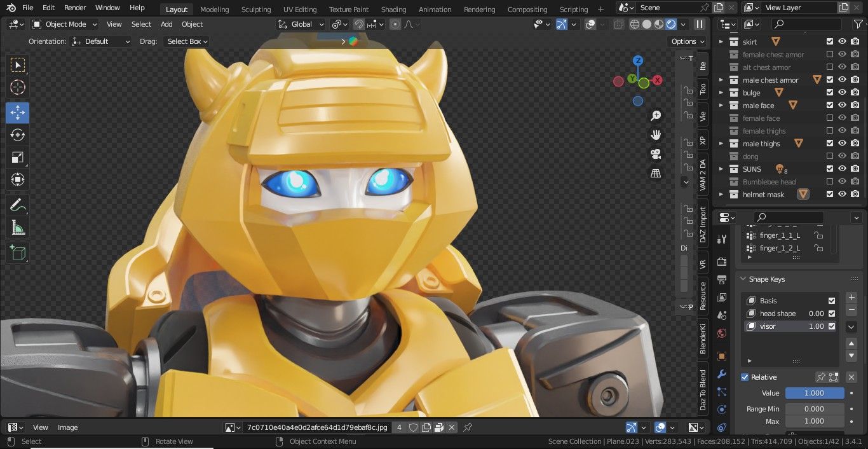Image resolution: width=868 pixels, height=449 pixels.
Task: Activate the Annotate tool
Action: [x=18, y=205]
